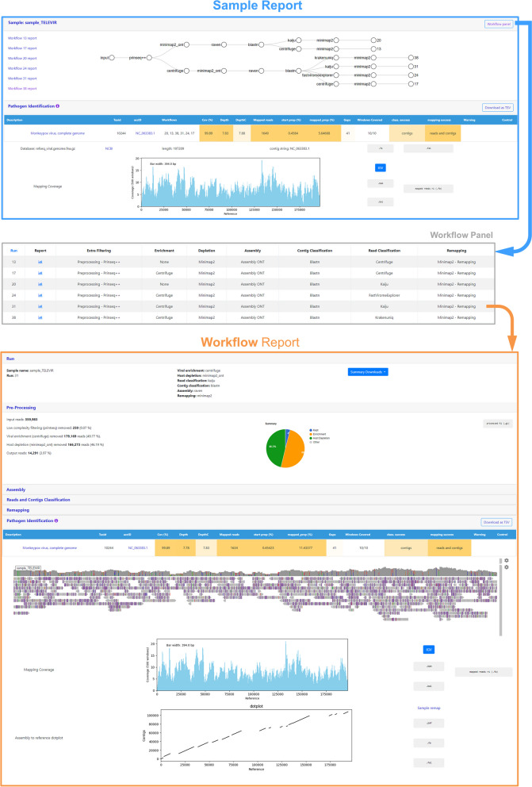Select leaf node 20 in workflow tree

tap(373, 40)
